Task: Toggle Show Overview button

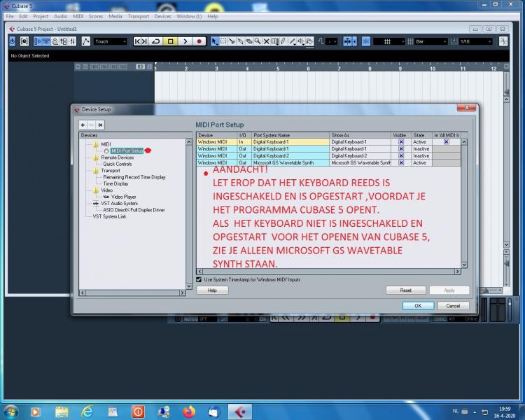Action: coord(55,41)
